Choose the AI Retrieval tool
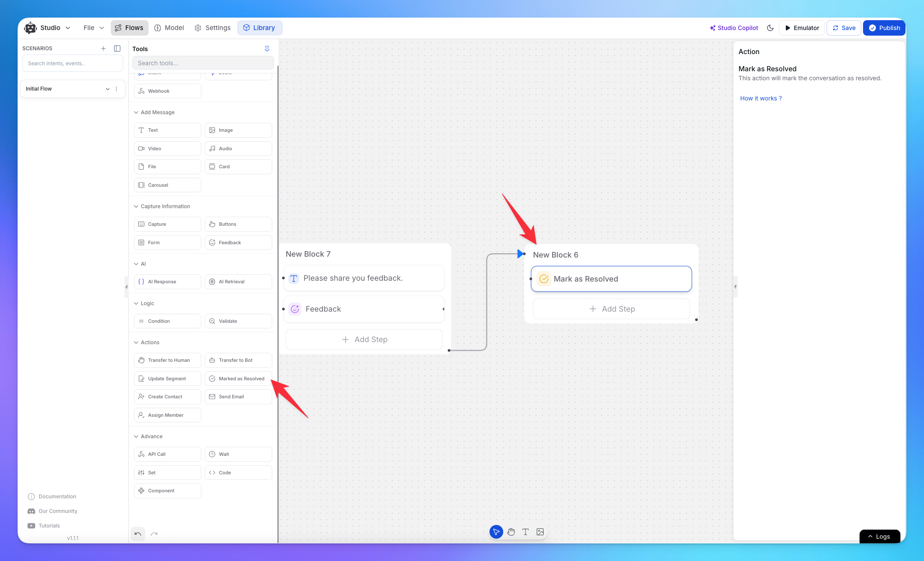Viewport: 924px width, 561px height. pos(238,282)
